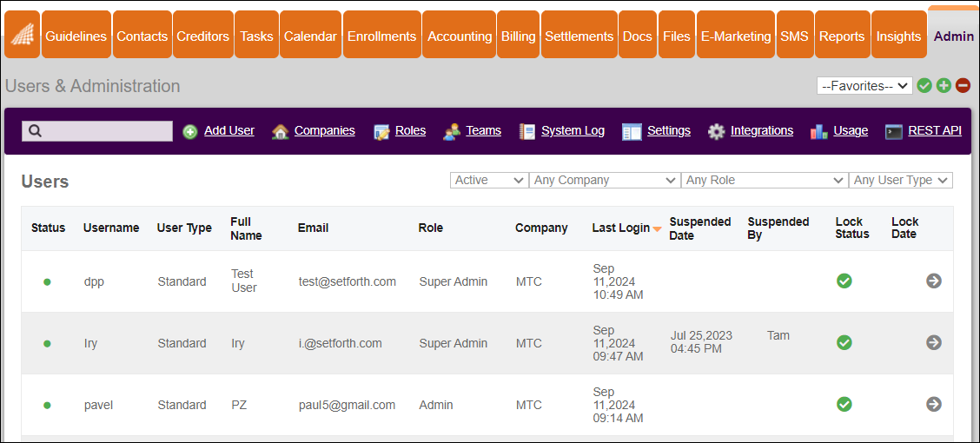Click email paul5@gmail.com
This screenshot has width=980, height=443.
347,406
